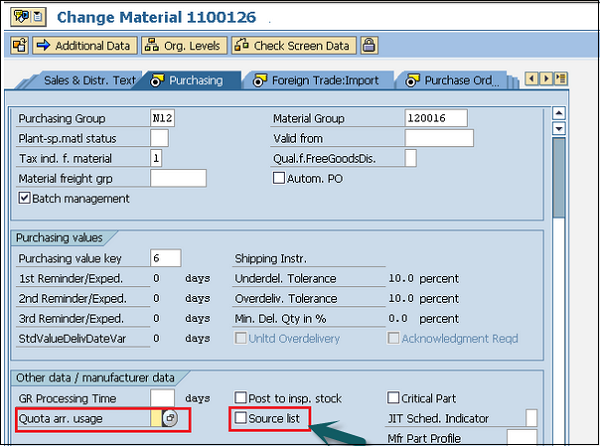The width and height of the screenshot is (600, 446).
Task: Open Foreign Trade:Import tab
Action: [318, 80]
